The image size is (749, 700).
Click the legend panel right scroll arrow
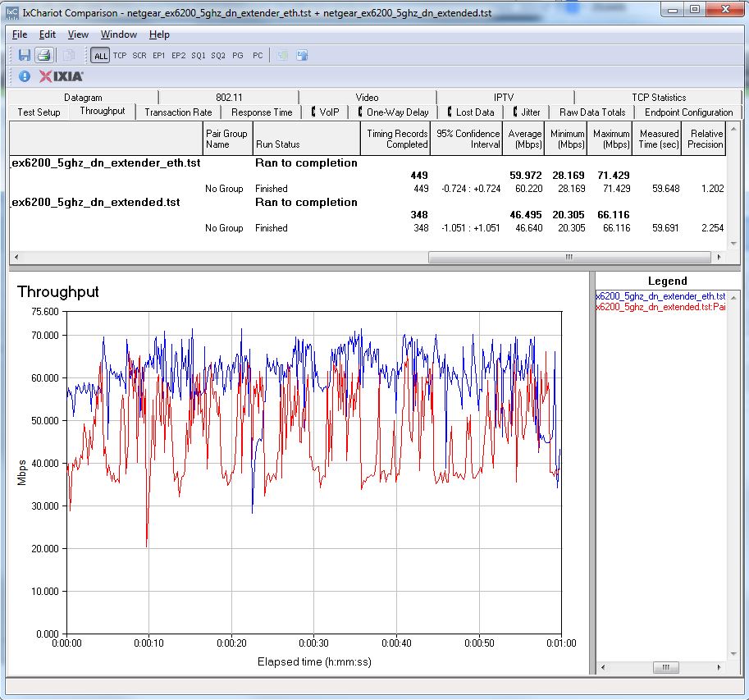(x=719, y=667)
